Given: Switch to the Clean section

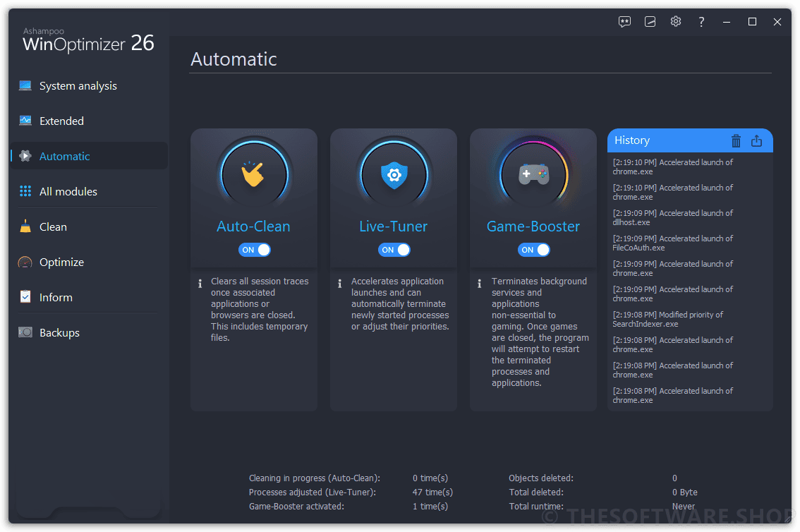Looking at the screenshot, I should [x=90, y=226].
